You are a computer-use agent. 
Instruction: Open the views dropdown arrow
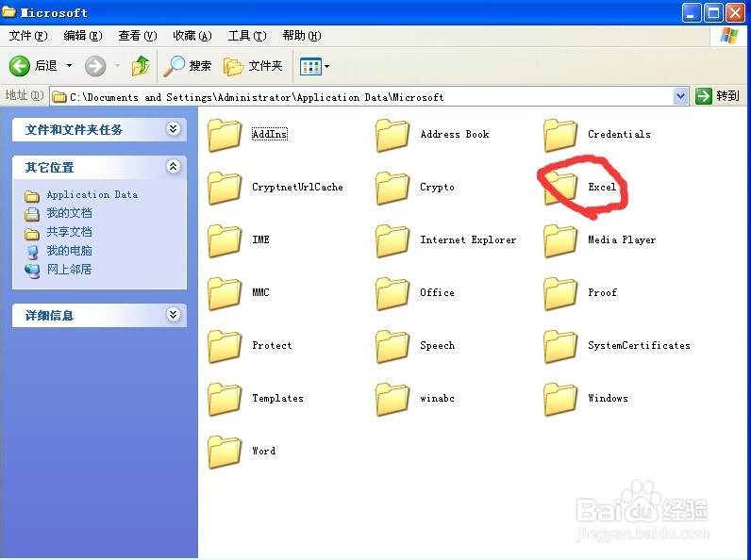coord(326,66)
